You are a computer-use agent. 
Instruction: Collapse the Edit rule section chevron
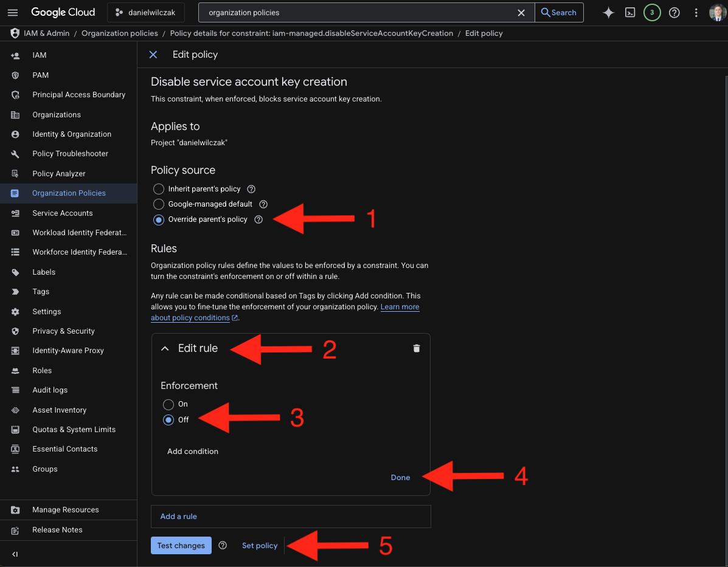click(165, 348)
